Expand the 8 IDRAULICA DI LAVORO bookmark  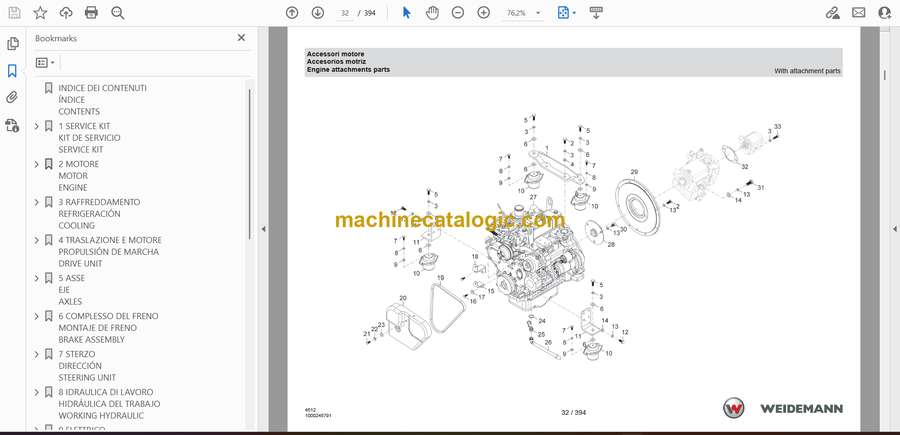[37, 392]
